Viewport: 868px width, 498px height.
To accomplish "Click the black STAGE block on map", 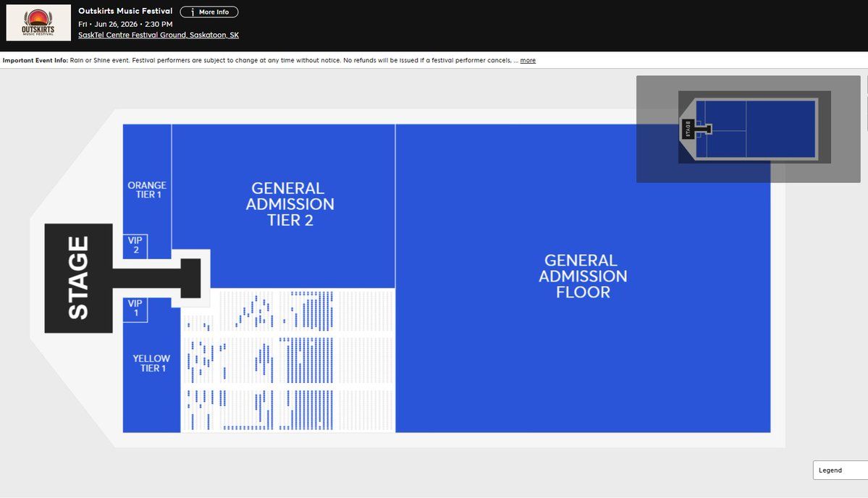I will tap(78, 278).
